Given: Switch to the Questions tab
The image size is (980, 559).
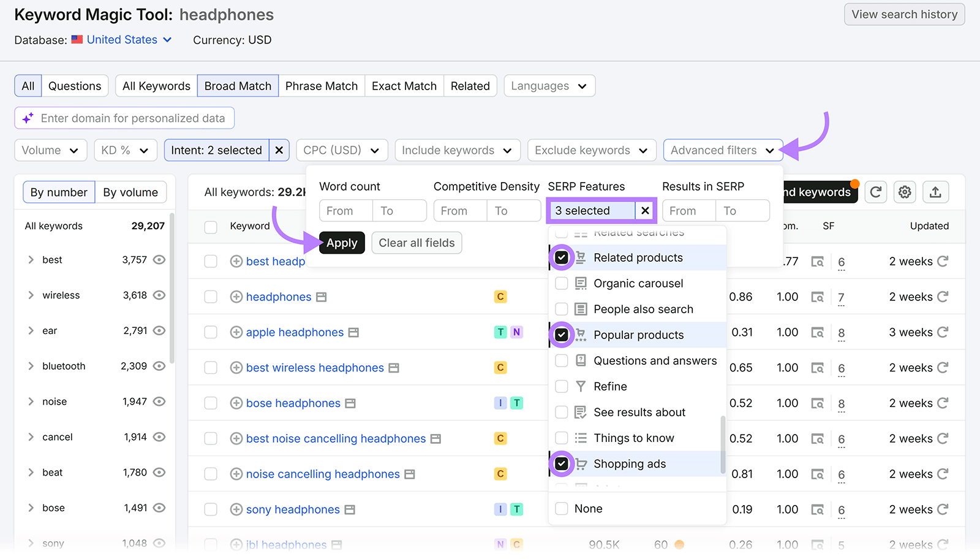Looking at the screenshot, I should click(x=75, y=86).
